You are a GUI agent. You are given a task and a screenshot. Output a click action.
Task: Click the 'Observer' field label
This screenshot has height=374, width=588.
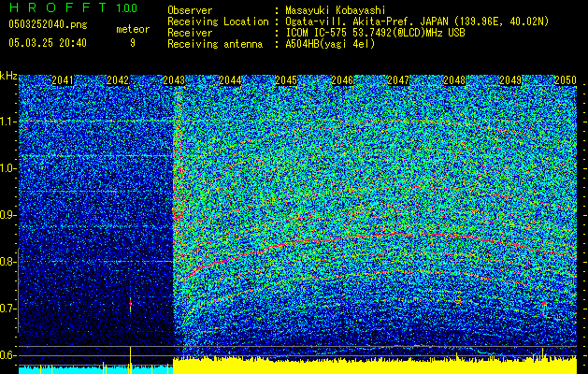point(190,10)
